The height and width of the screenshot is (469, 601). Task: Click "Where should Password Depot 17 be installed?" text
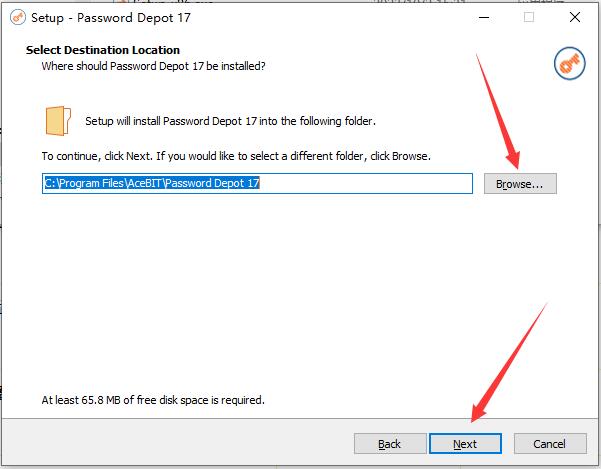[153, 66]
